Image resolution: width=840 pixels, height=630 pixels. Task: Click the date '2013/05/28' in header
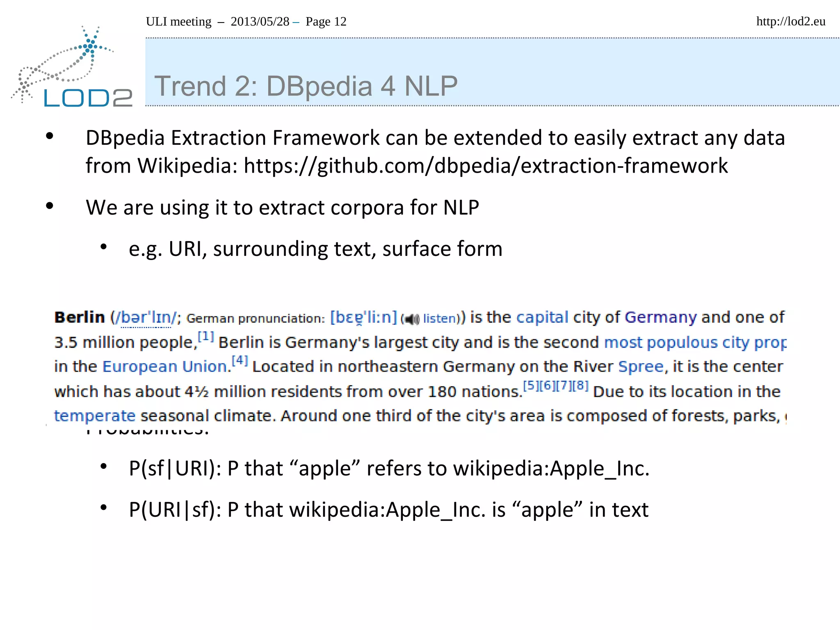point(260,21)
